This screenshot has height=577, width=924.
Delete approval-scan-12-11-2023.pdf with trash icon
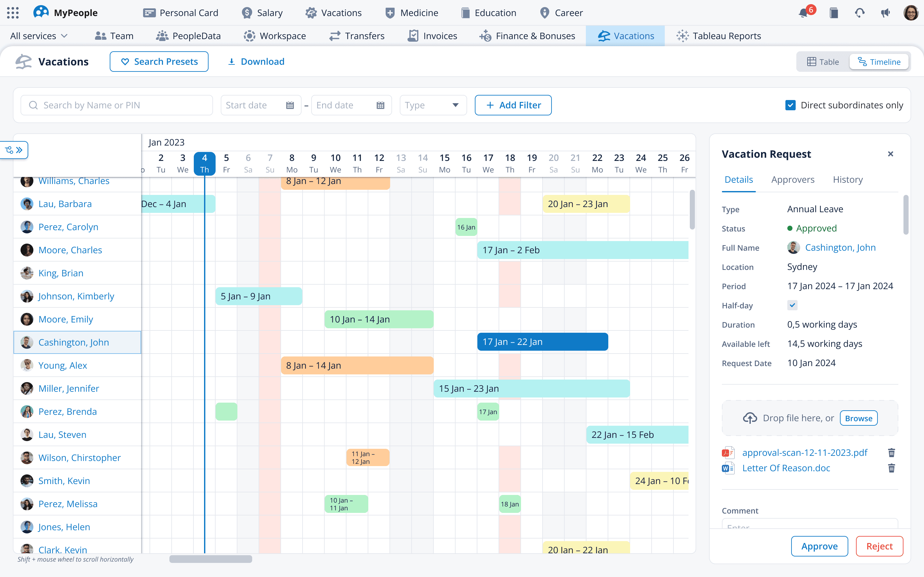[891, 453]
